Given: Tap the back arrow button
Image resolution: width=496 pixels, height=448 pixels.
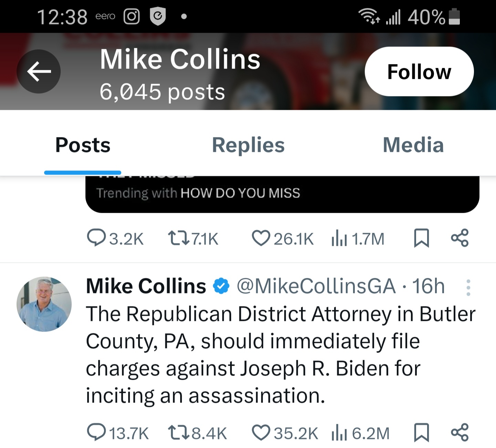Looking at the screenshot, I should point(39,71).
